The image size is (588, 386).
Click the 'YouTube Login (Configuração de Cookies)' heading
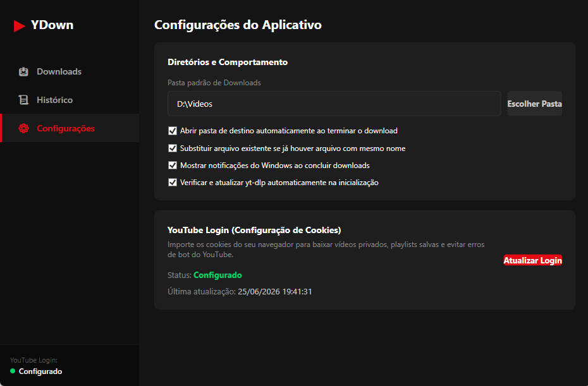[254, 230]
